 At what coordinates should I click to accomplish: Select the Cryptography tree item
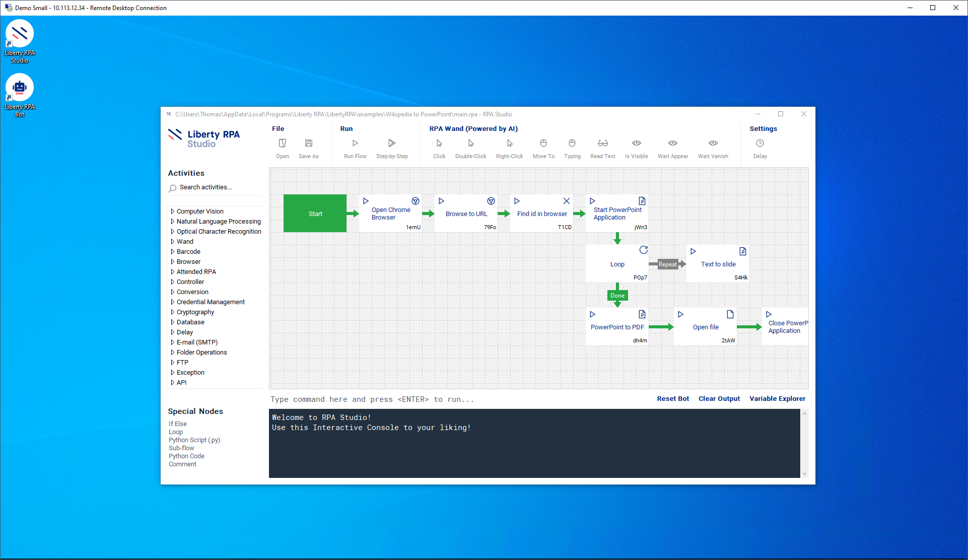(195, 312)
